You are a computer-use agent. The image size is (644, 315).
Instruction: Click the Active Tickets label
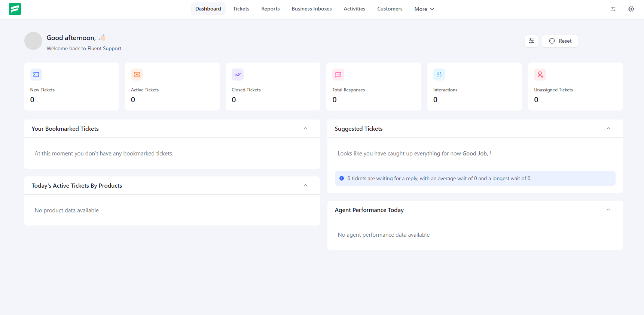(x=145, y=90)
